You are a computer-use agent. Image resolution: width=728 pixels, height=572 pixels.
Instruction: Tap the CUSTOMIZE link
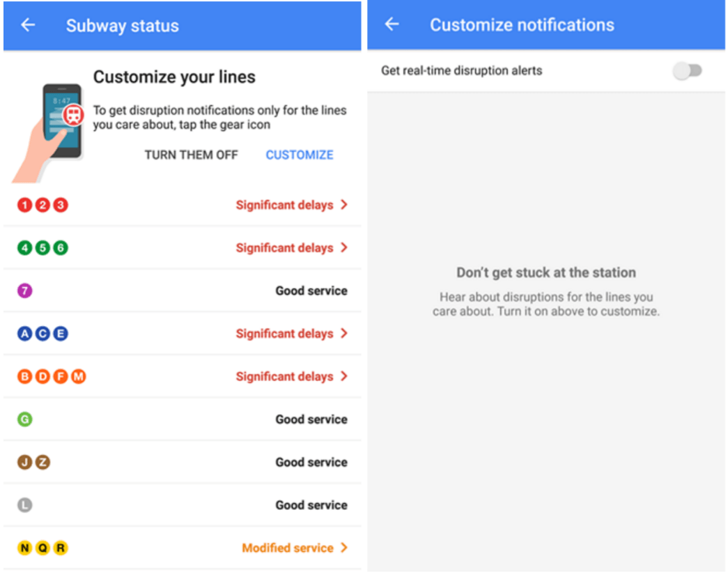pos(300,155)
